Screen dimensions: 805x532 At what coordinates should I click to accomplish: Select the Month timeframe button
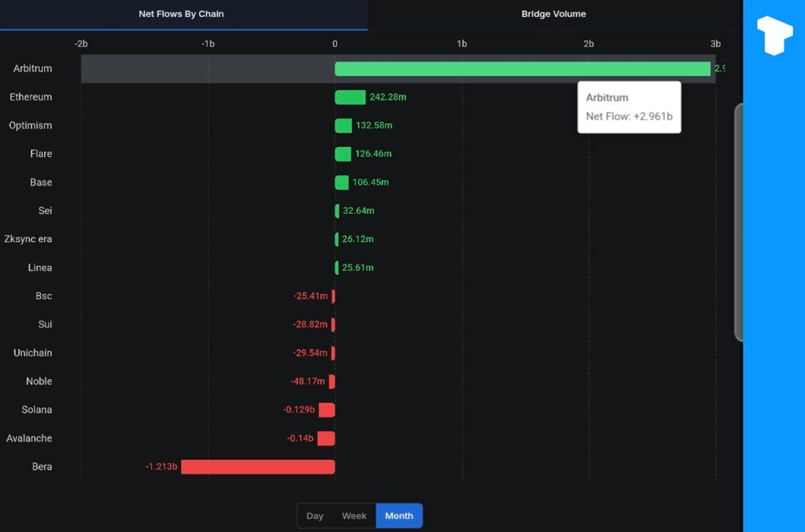(399, 516)
